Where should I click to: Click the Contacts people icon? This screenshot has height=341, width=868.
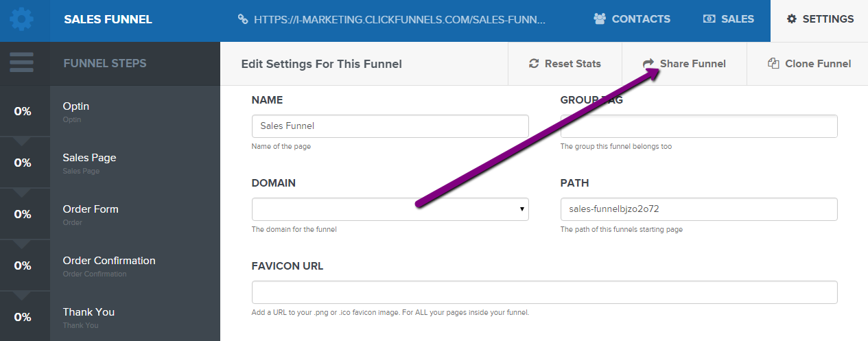click(x=600, y=19)
